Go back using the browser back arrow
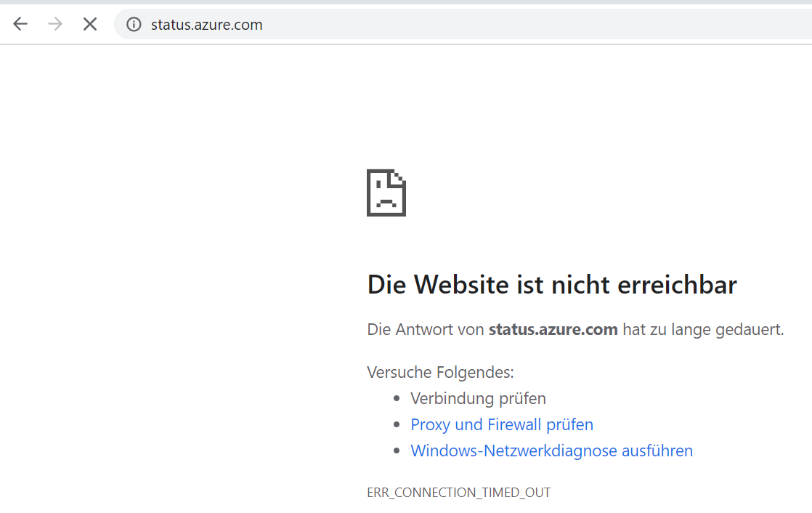The image size is (812, 513). [20, 24]
